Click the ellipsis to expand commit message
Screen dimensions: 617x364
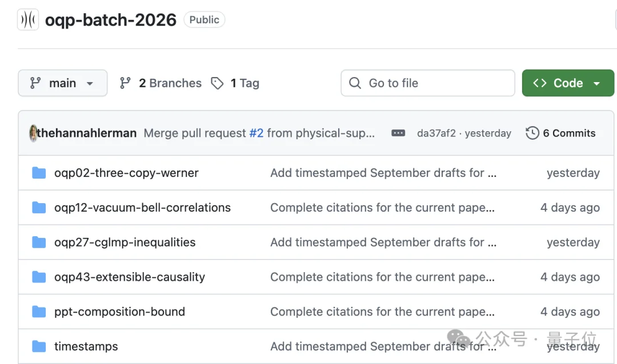pos(398,134)
